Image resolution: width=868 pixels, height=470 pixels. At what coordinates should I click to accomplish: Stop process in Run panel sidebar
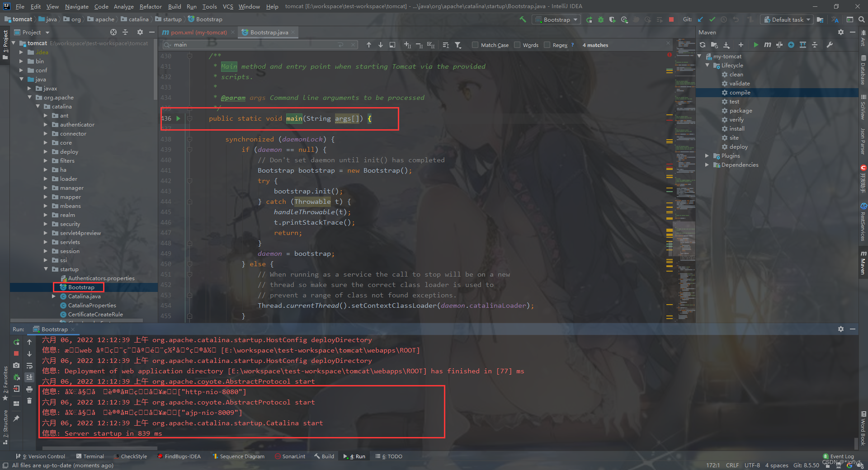17,353
